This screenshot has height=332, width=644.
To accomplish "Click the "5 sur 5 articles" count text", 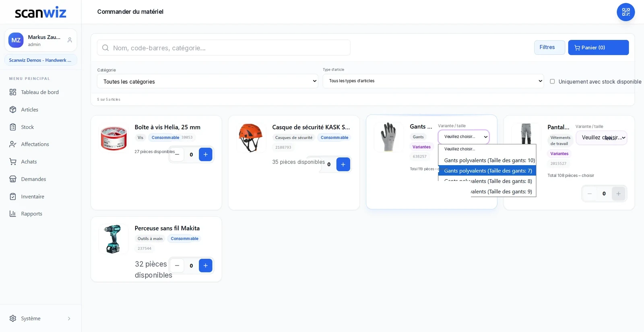I will coord(109,100).
